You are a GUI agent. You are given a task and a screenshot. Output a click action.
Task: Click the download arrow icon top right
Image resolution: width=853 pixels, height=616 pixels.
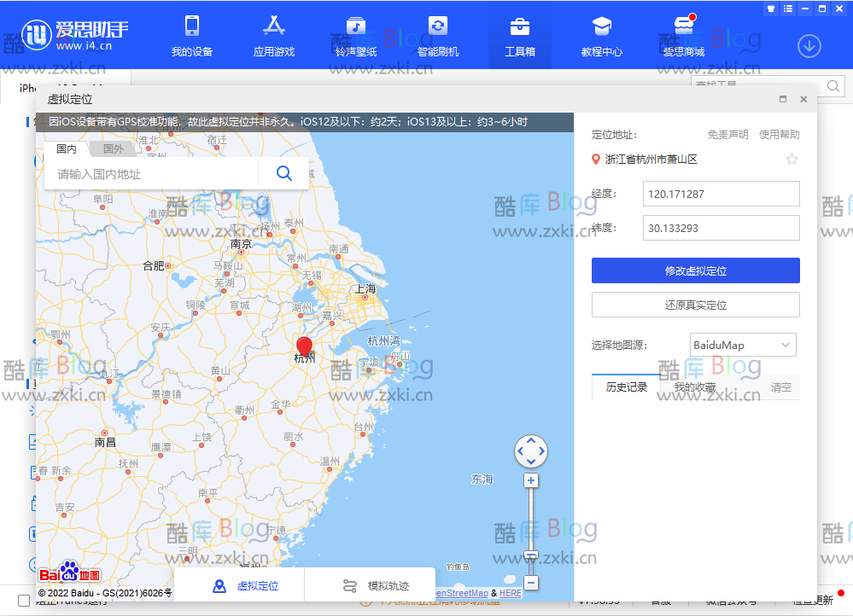pos(809,46)
